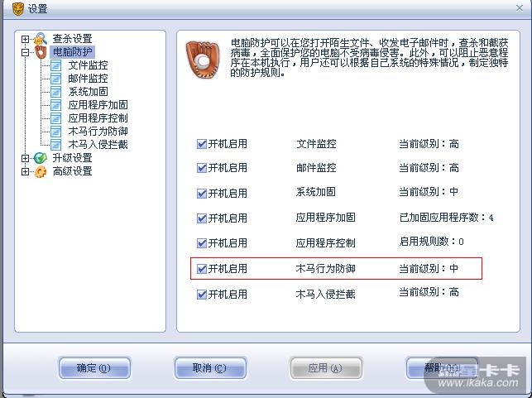The height and width of the screenshot is (398, 532).
Task: Uncheck 开机启用 for 应用程序控制
Action: point(202,243)
